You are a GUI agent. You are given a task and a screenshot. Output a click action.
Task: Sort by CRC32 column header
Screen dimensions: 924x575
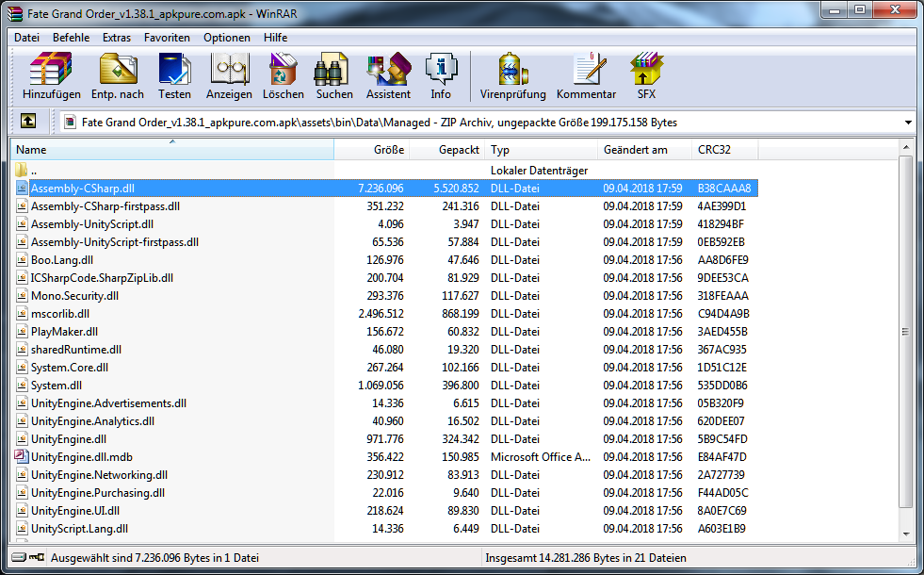pyautogui.click(x=725, y=150)
